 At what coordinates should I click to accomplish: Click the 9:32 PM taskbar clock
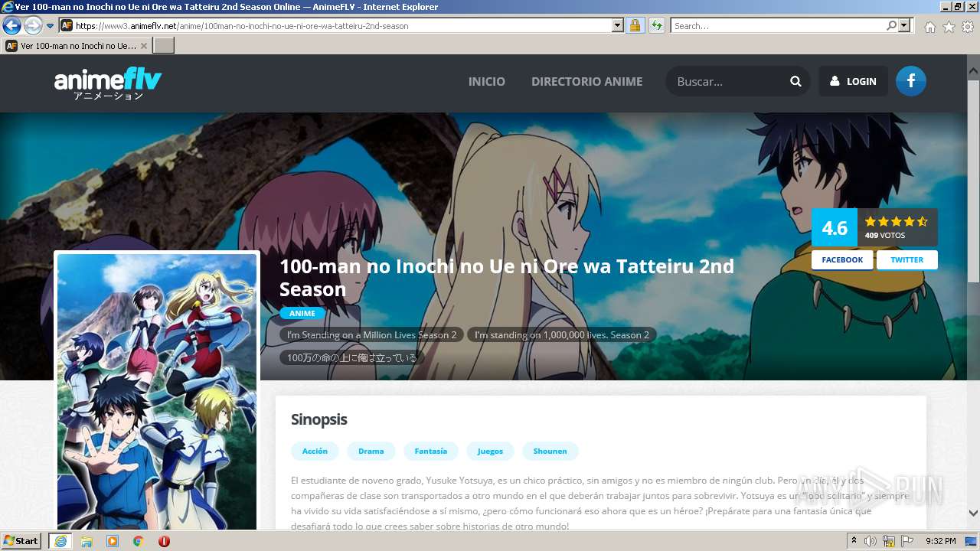[x=941, y=541]
